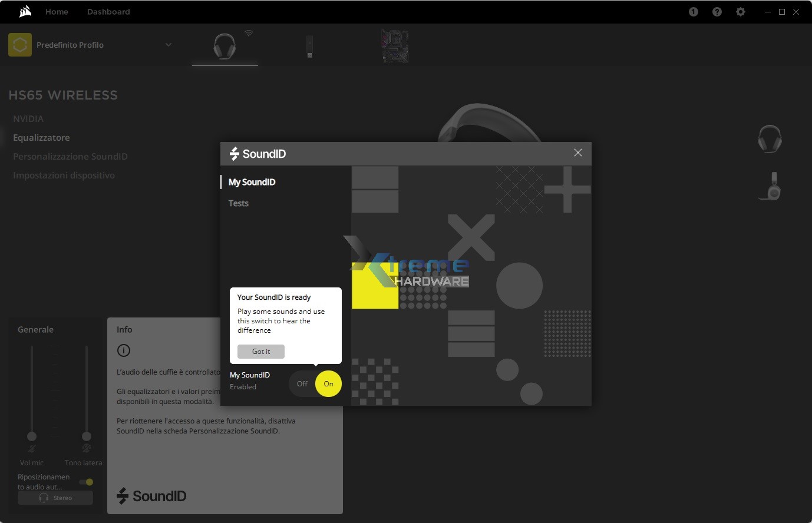The width and height of the screenshot is (812, 523).
Task: Click the yellow profile hexagon icon
Action: 20,45
